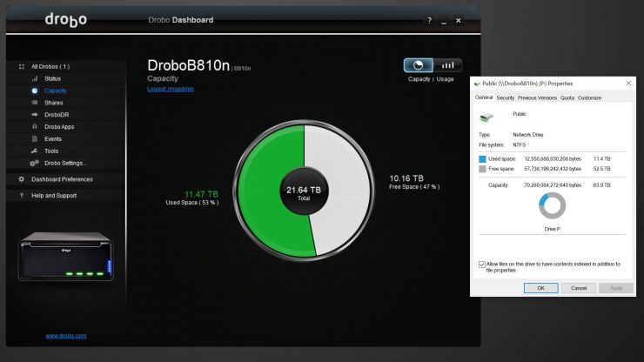644x362 pixels.
Task: Click the Help and Support question icon
Action: tap(22, 196)
